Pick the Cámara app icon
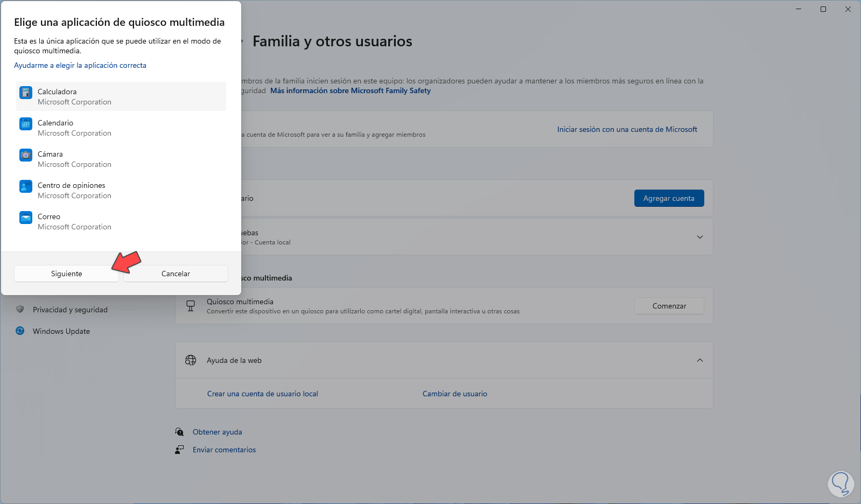This screenshot has width=861, height=504. coord(26,155)
